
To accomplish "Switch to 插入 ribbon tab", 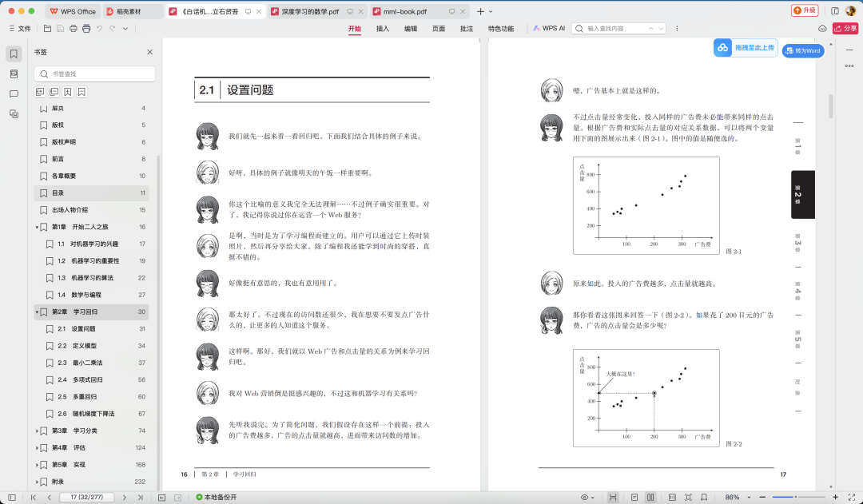I will [x=383, y=28].
